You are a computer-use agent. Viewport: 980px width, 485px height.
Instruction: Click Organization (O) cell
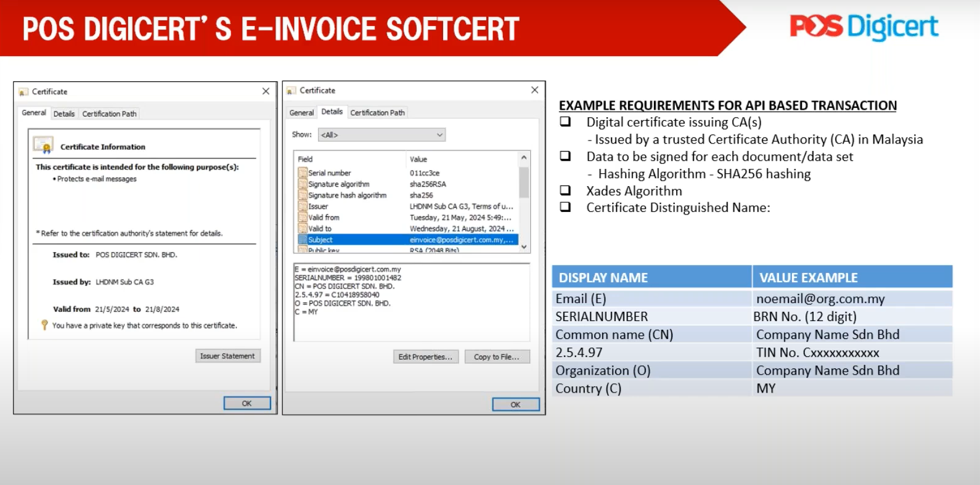coord(651,370)
